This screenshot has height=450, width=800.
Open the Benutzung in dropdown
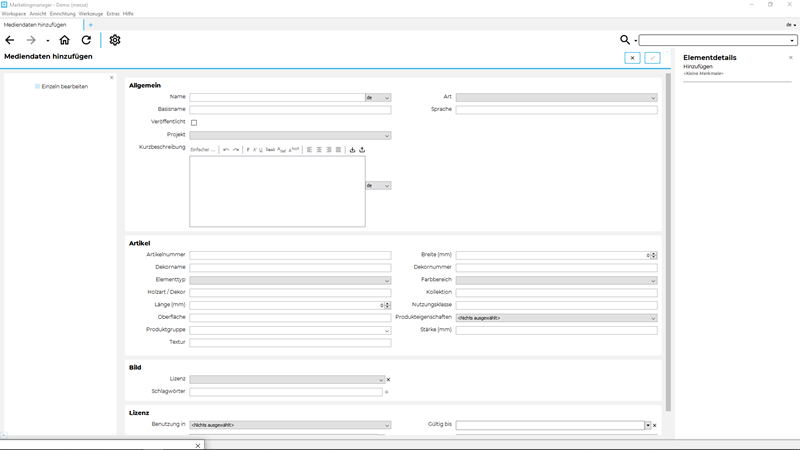(290, 425)
